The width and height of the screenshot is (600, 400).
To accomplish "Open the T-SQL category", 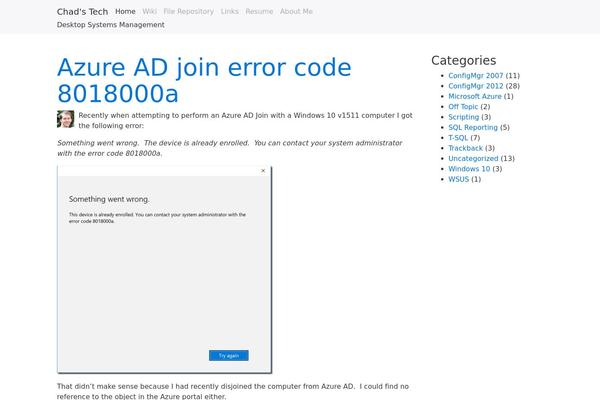I will coord(458,137).
